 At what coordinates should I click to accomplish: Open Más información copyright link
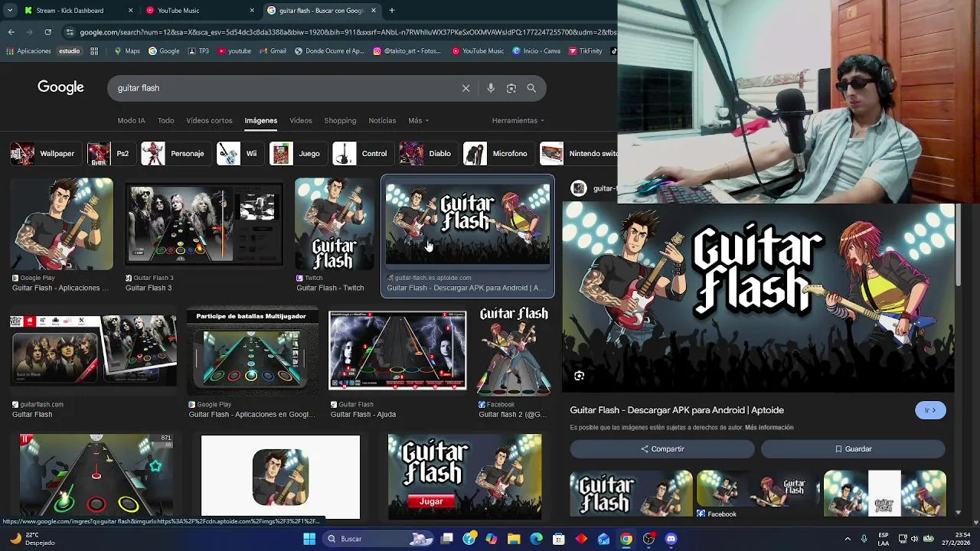coord(769,428)
